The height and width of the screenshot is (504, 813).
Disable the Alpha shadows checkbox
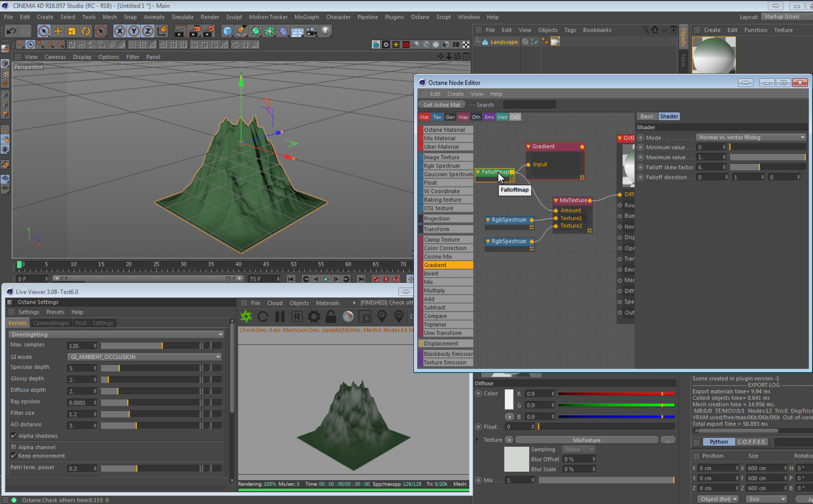(x=14, y=436)
